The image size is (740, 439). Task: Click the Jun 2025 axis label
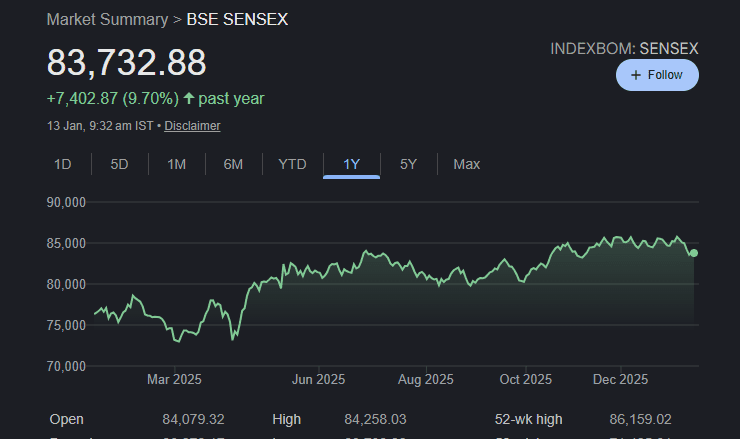pos(319,380)
